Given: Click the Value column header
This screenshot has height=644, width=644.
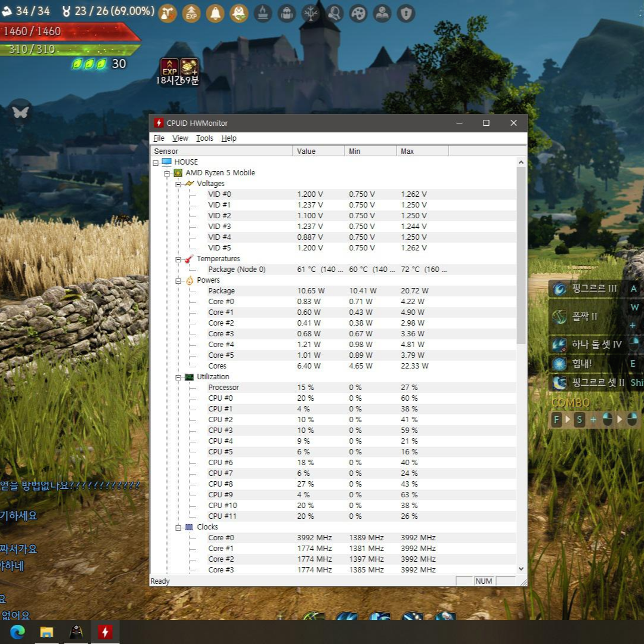Looking at the screenshot, I should pyautogui.click(x=318, y=151).
